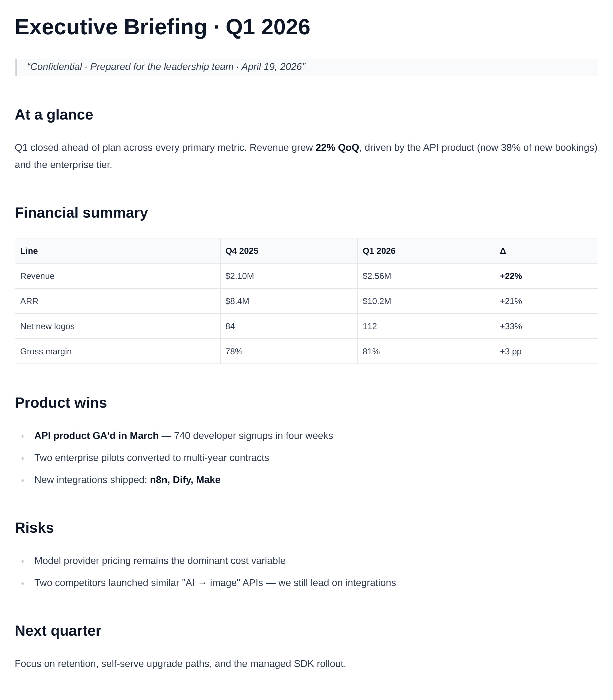Image resolution: width=613 pixels, height=700 pixels.
Task: Click the n8n, Dify, Make text
Action: (x=185, y=480)
